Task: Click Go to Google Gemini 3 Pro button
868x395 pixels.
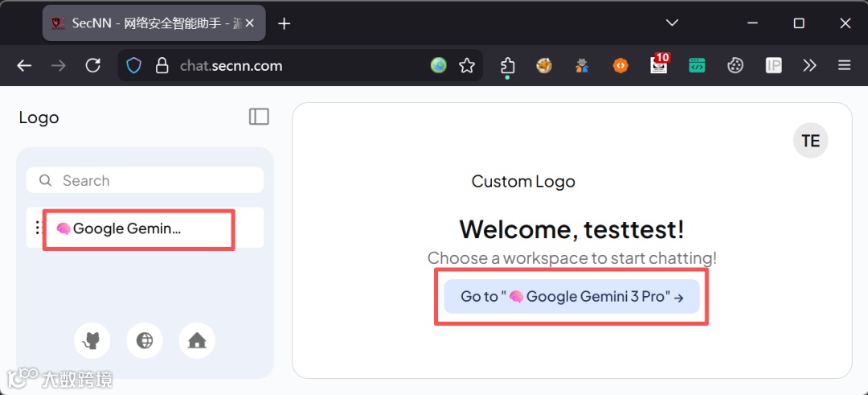Action: 572,296
